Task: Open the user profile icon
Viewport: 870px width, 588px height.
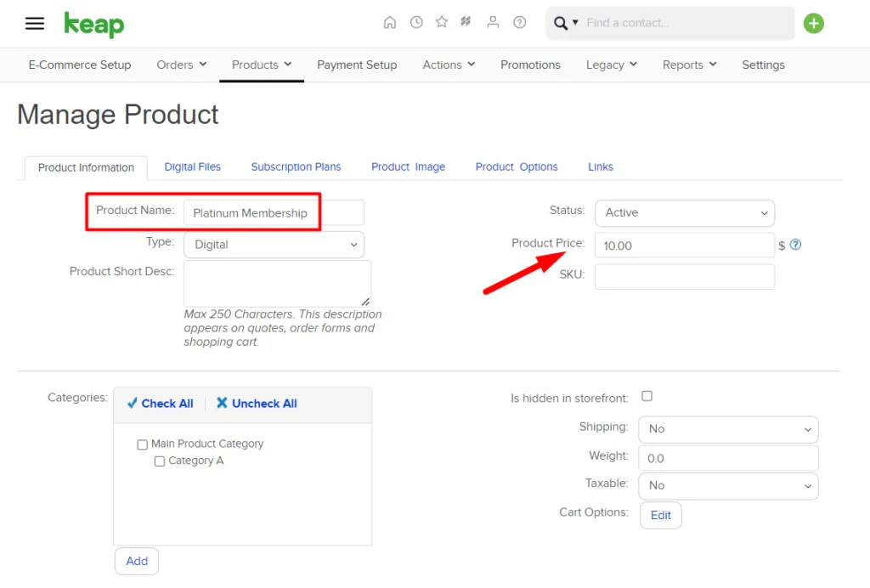Action: (x=493, y=22)
